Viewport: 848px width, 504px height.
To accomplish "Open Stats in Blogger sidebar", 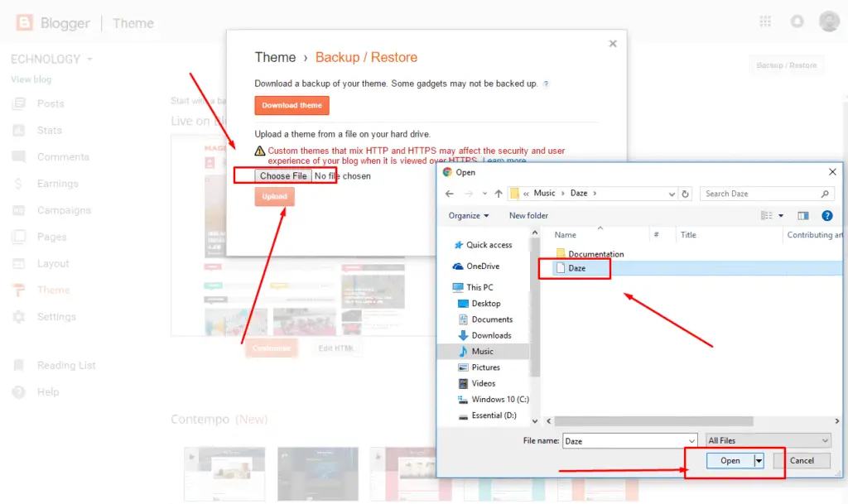I will coord(49,130).
